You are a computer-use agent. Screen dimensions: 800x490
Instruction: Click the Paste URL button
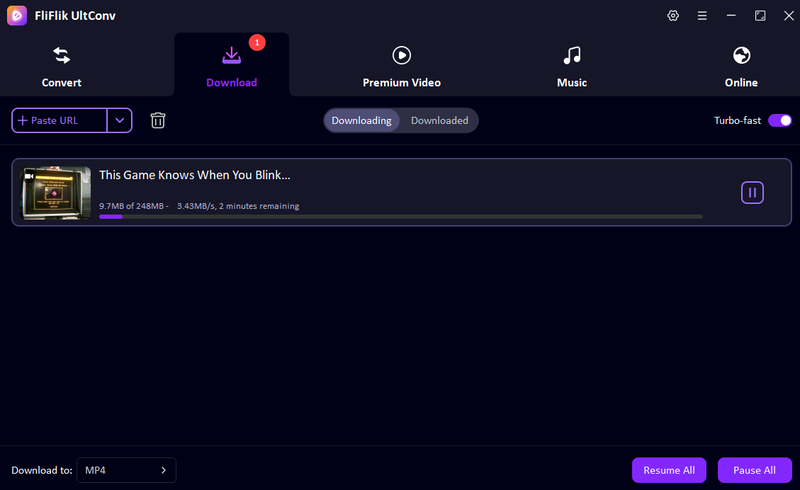click(59, 120)
